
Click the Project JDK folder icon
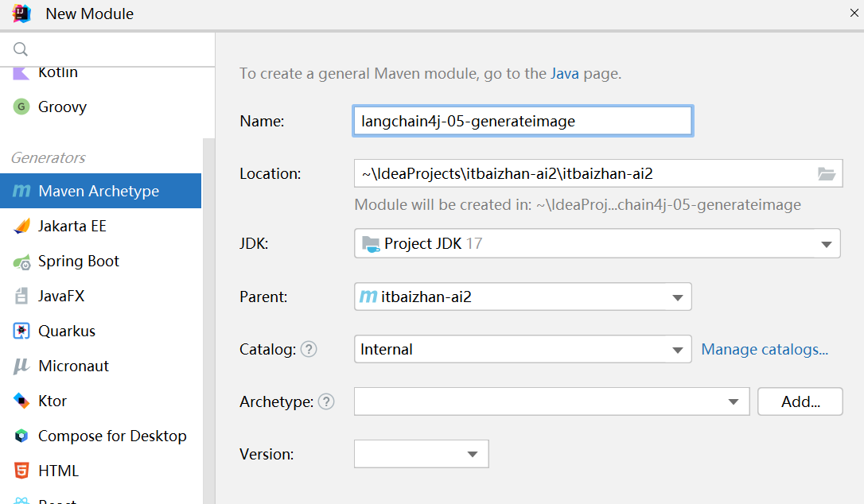(370, 243)
